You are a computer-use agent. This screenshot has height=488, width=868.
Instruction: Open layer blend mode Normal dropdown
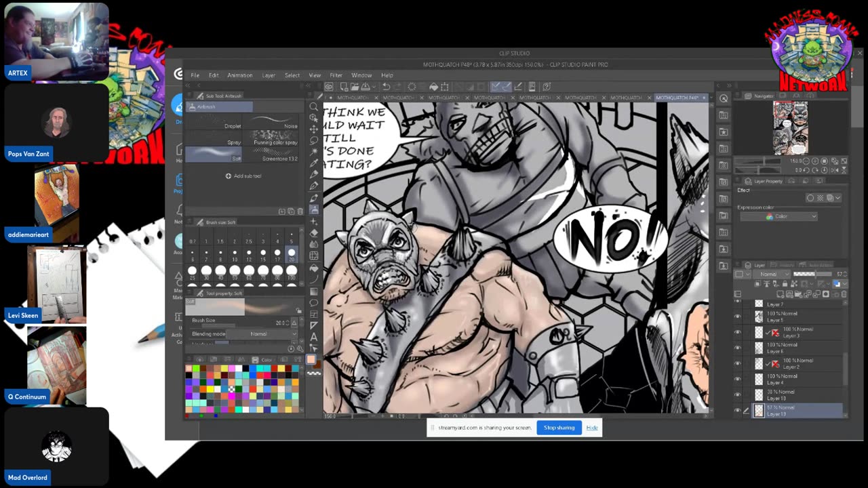772,274
